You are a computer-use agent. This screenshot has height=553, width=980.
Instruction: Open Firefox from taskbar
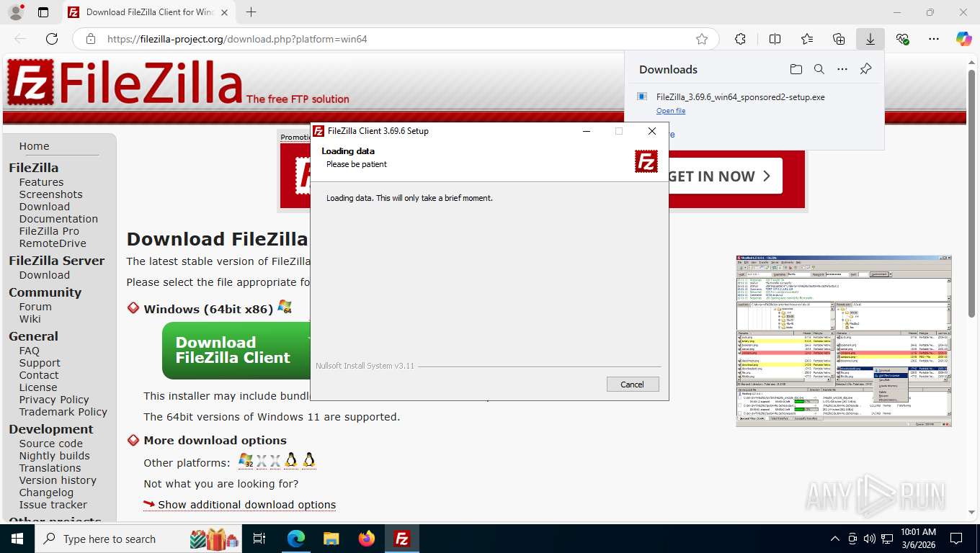point(367,539)
